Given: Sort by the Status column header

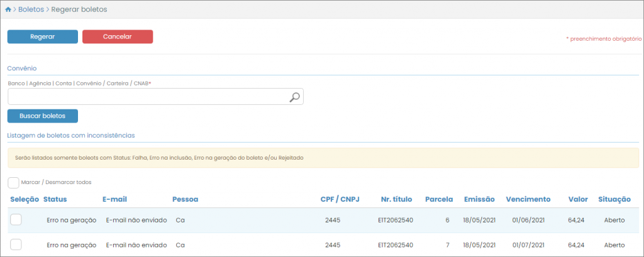Looking at the screenshot, I should 55,199.
